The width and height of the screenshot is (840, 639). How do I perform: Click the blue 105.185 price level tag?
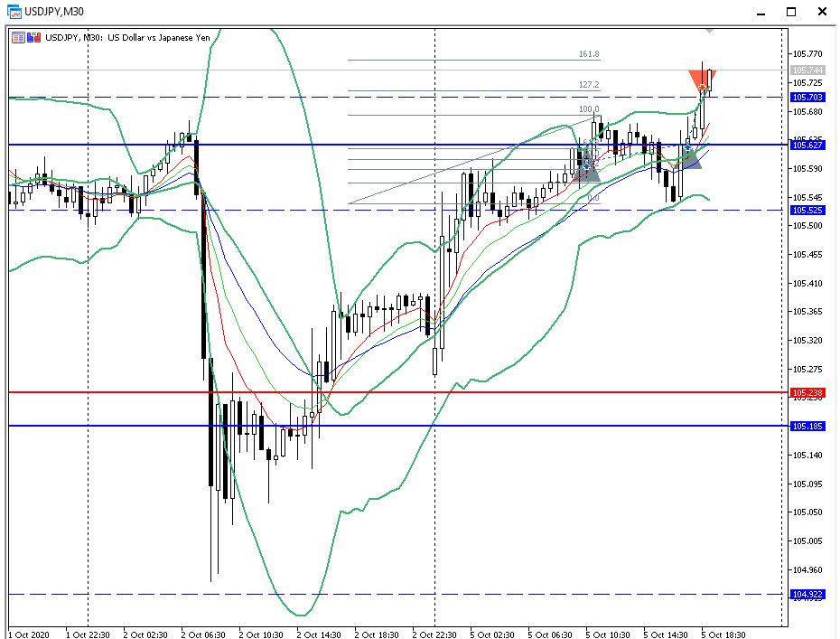coord(807,427)
